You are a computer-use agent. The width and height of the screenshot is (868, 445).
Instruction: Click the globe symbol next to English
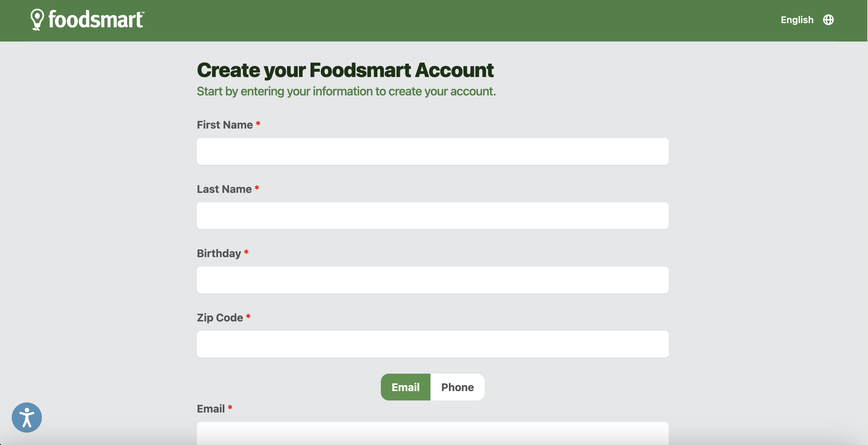point(828,20)
